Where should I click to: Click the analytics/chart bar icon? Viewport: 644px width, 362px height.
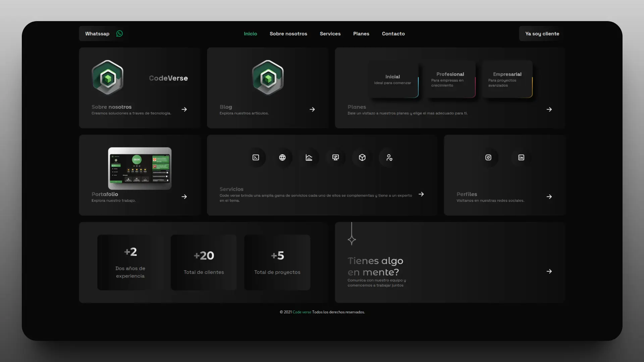point(309,157)
